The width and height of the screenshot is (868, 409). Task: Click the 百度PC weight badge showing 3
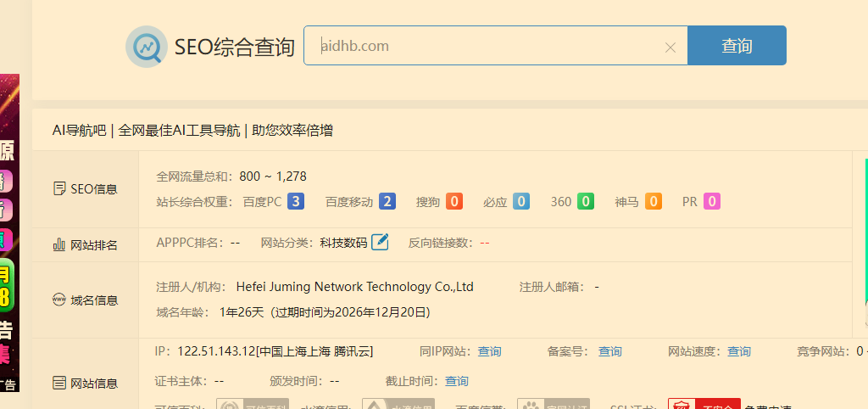[x=296, y=201]
